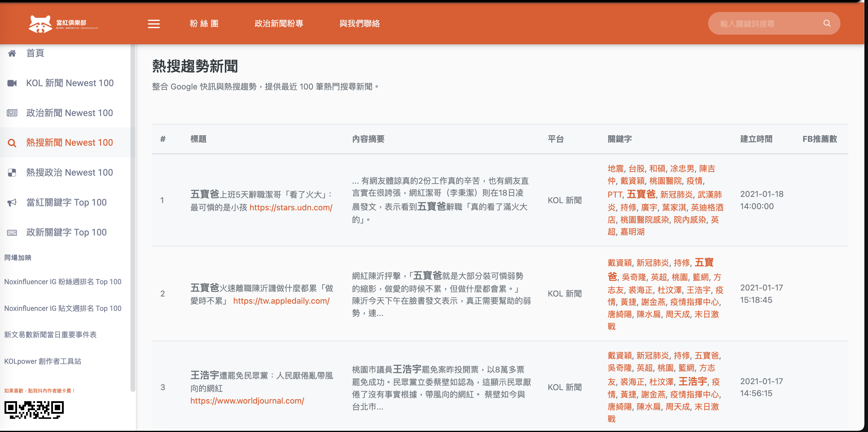Open Noxinfluencer IG 粉絲週排名 Top 100
868x432 pixels.
click(63, 282)
